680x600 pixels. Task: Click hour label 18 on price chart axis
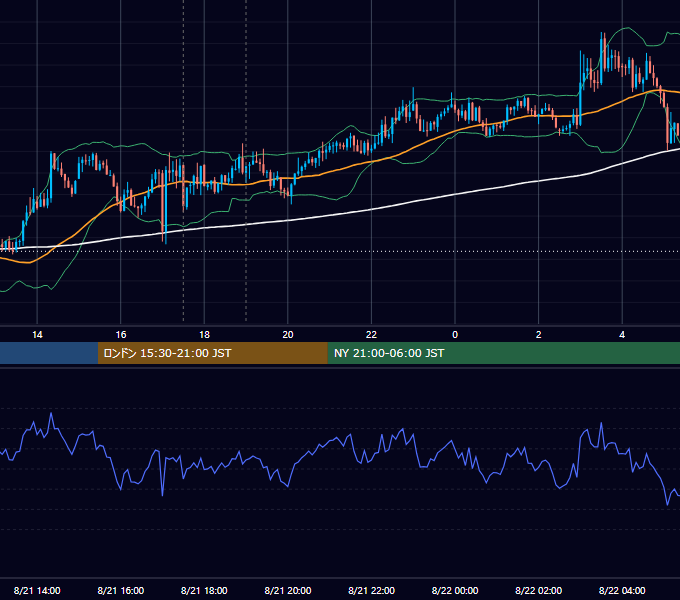point(204,335)
